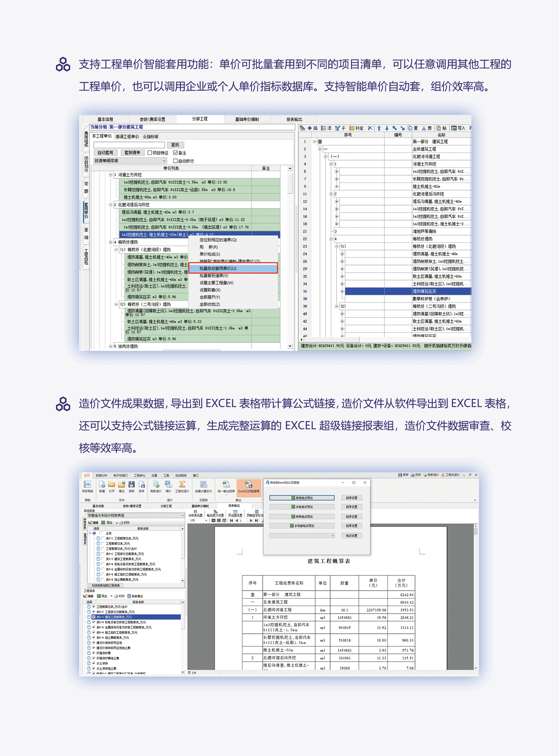Viewport: 559px width, 756px height.
Task: Click the 工程总造价 sigma icon
Action: [182, 484]
